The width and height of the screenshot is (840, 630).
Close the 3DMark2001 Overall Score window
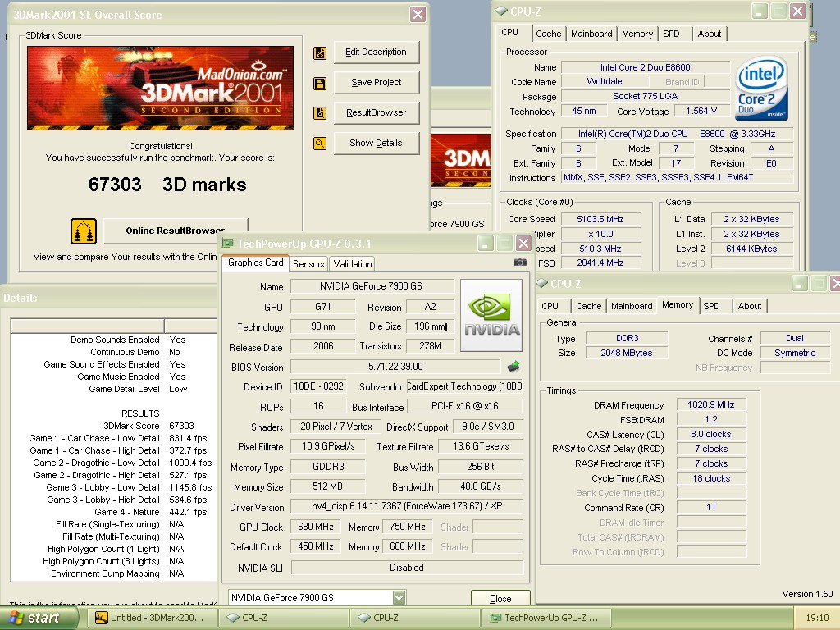click(418, 15)
